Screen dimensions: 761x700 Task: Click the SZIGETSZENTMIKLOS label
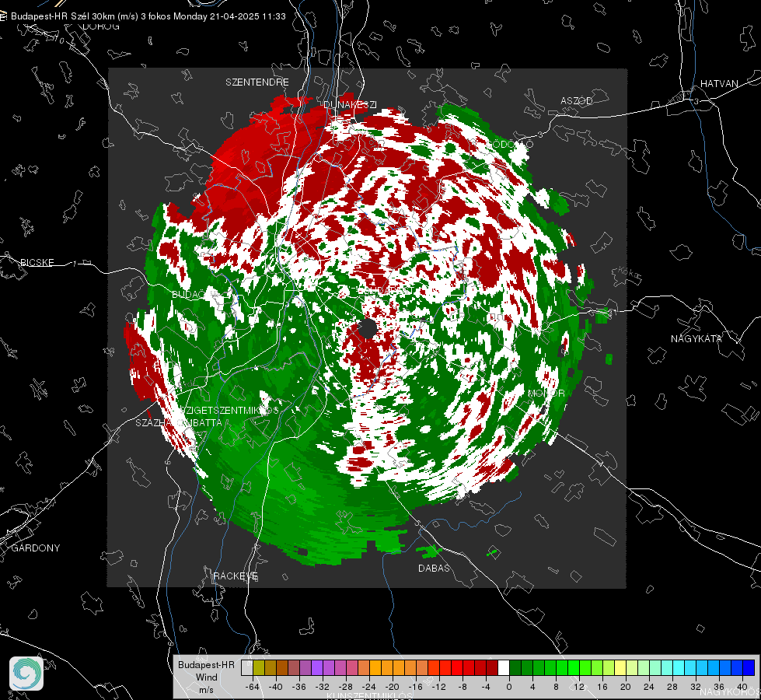click(229, 411)
